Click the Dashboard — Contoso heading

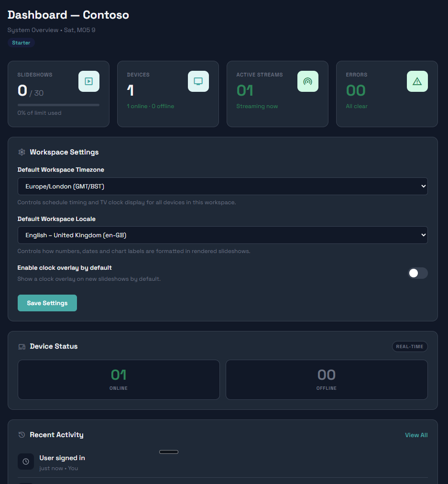pos(68,15)
